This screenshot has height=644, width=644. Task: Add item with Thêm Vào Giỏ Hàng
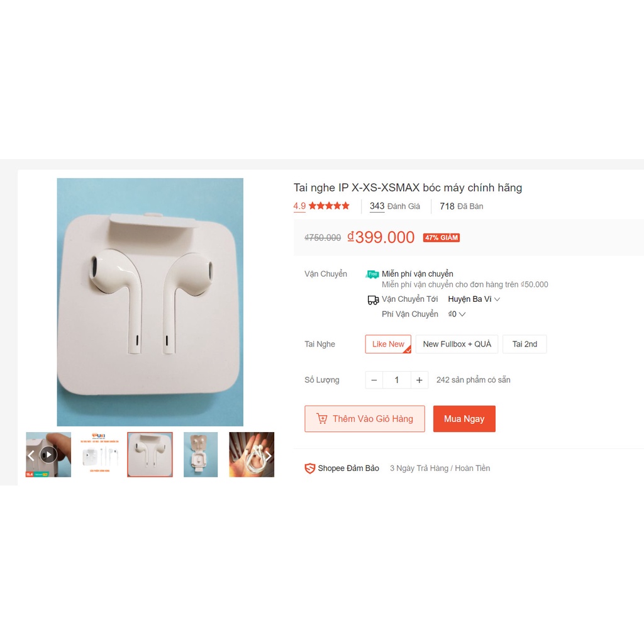[365, 419]
